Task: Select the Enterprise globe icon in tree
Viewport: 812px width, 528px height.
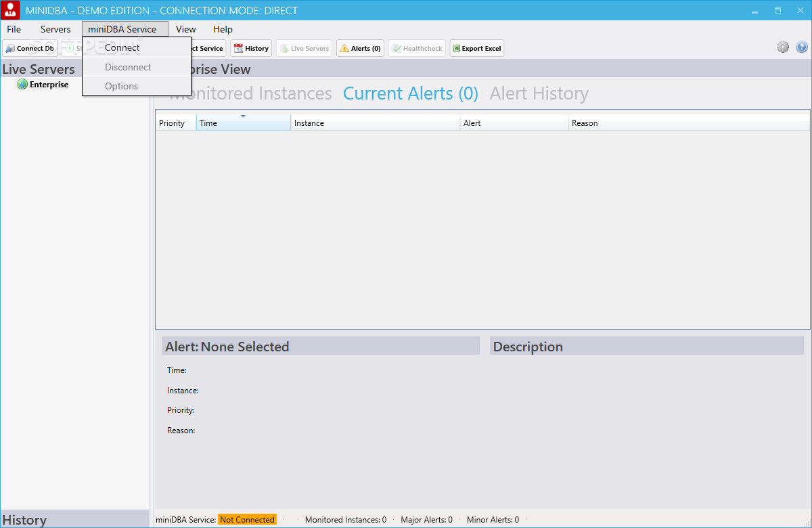Action: pos(22,85)
